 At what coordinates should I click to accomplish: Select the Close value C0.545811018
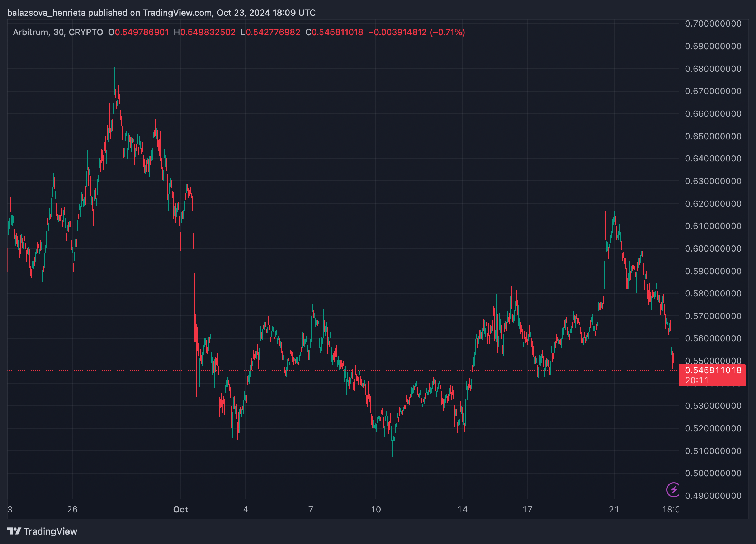[x=334, y=32]
